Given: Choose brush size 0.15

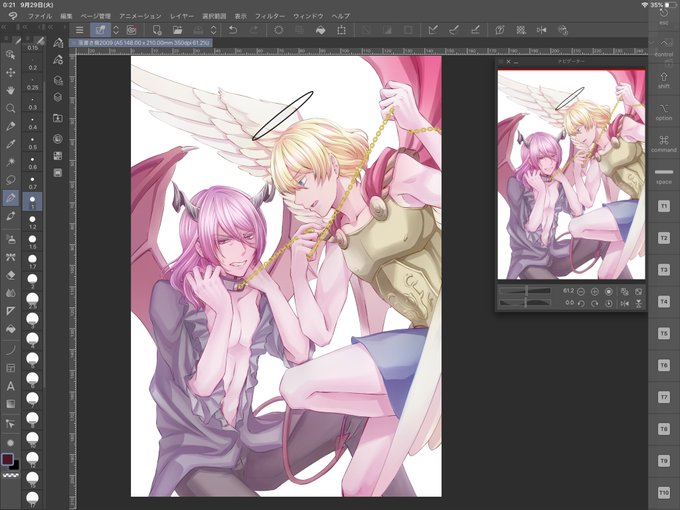Looking at the screenshot, I should [33, 47].
